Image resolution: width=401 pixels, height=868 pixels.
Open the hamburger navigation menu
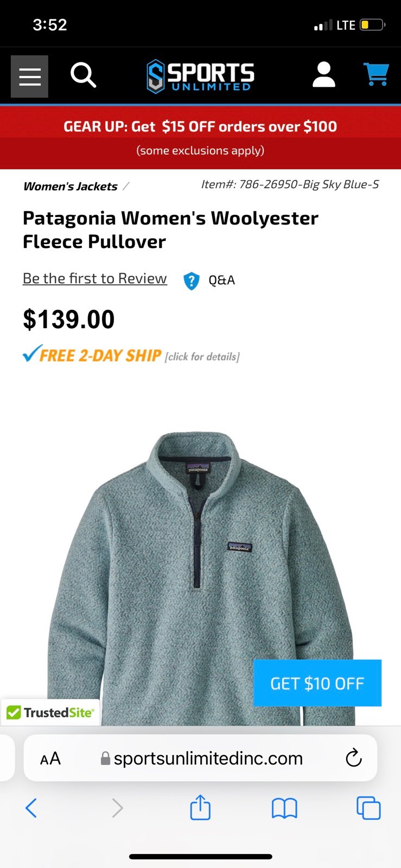tap(29, 76)
